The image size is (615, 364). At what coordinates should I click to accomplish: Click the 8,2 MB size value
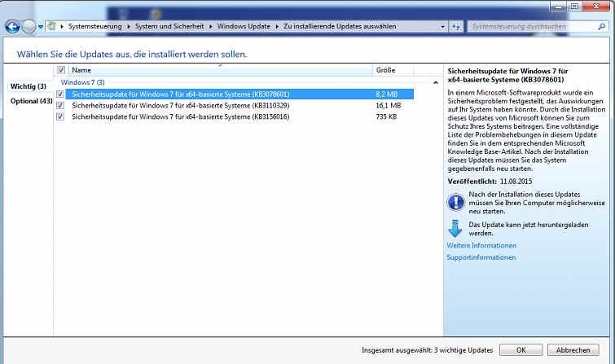click(386, 94)
